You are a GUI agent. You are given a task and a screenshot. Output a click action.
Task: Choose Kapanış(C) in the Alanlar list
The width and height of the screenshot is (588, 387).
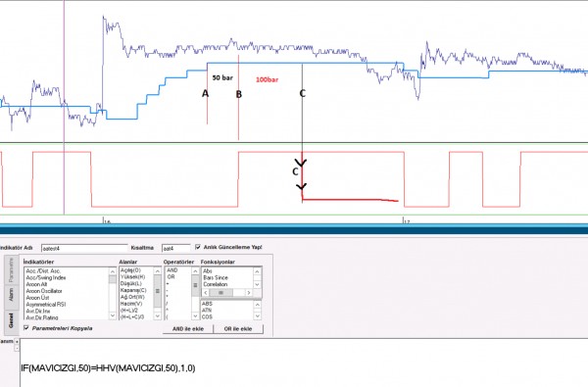pyautogui.click(x=133, y=290)
